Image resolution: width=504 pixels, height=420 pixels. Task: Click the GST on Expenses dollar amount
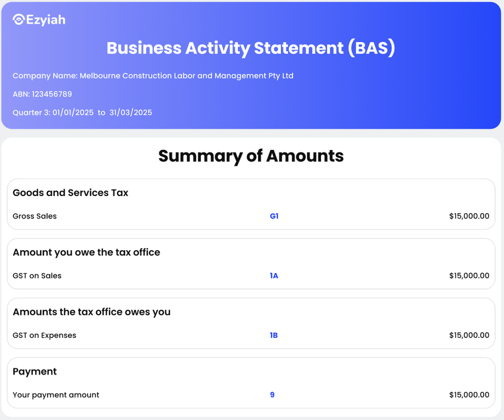(x=469, y=336)
